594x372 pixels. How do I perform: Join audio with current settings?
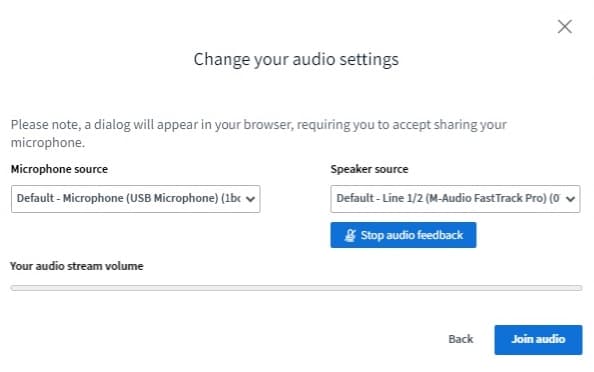[538, 340]
